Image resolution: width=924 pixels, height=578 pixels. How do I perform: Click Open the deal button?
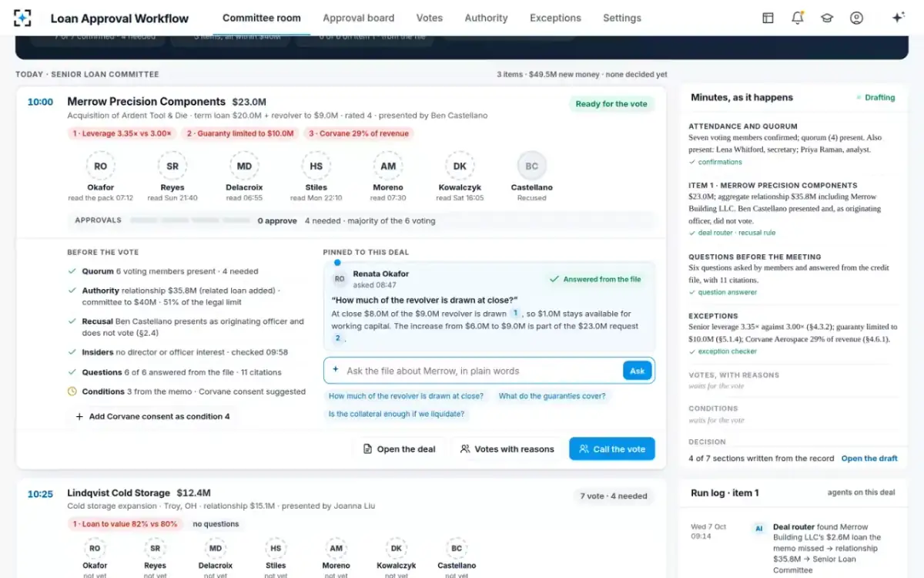[x=400, y=449]
